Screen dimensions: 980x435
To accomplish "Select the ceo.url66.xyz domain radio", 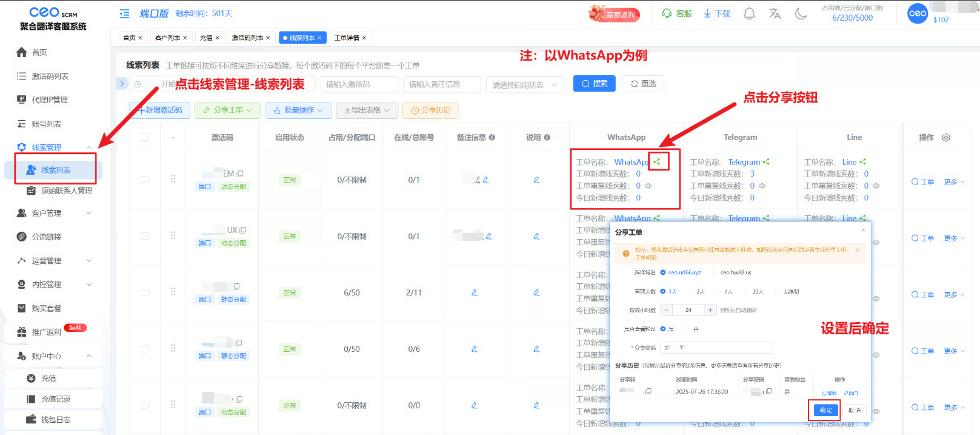I will coord(663,272).
